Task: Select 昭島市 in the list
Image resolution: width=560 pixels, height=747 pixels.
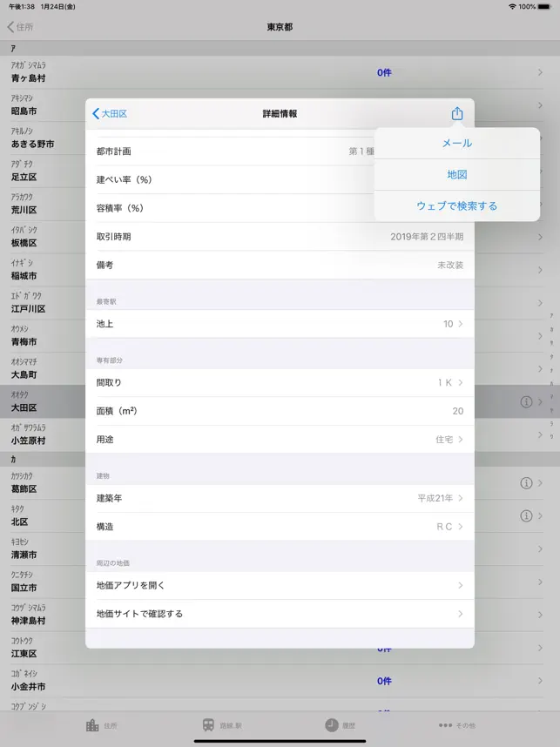Action: click(x=24, y=111)
